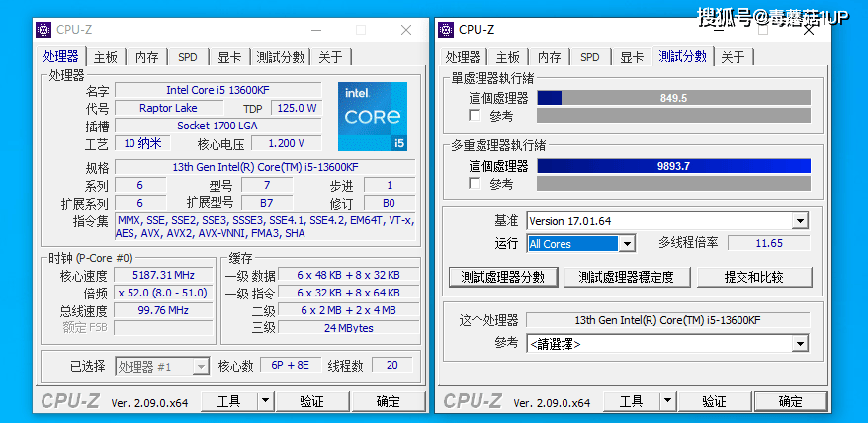Image resolution: width=868 pixels, height=423 pixels.
Task: Click 三级 cache value 24 MBytes
Action: (x=349, y=328)
